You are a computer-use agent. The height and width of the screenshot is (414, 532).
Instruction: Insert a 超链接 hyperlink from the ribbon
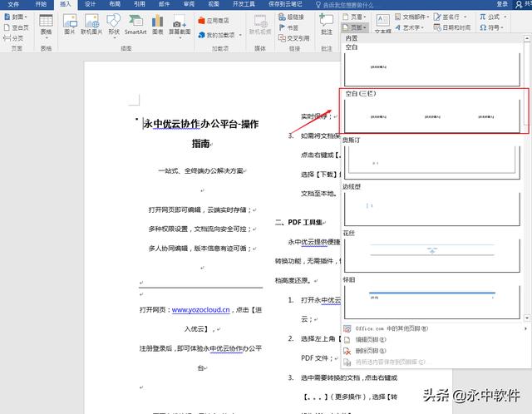(x=294, y=17)
